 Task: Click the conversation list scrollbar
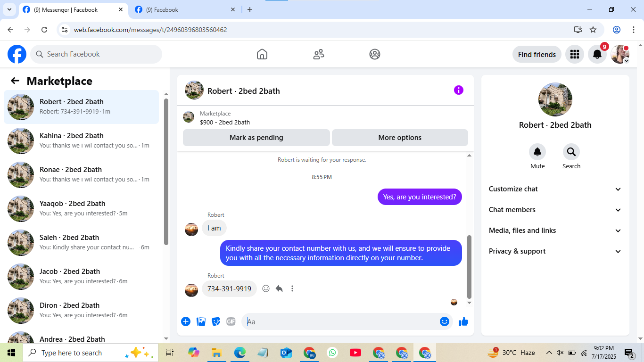pyautogui.click(x=166, y=172)
